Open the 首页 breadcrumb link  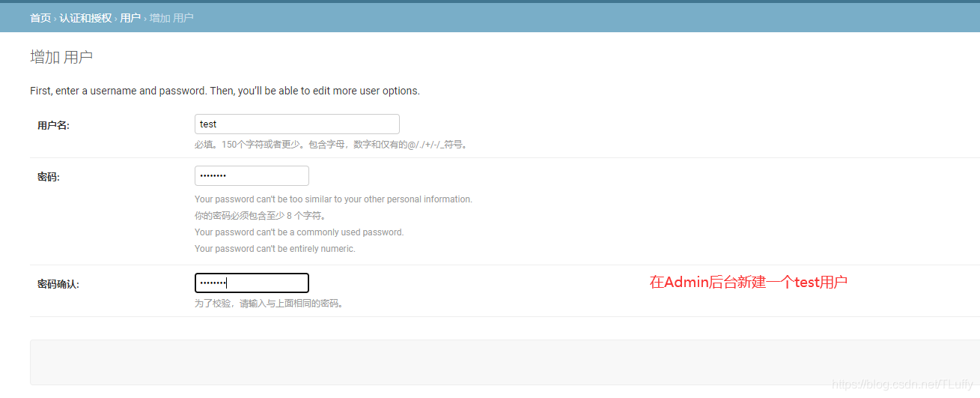pyautogui.click(x=40, y=17)
